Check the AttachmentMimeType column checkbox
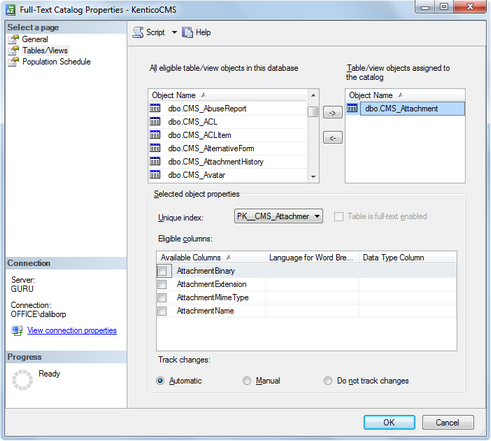The height and width of the screenshot is (441, 491). [x=162, y=298]
